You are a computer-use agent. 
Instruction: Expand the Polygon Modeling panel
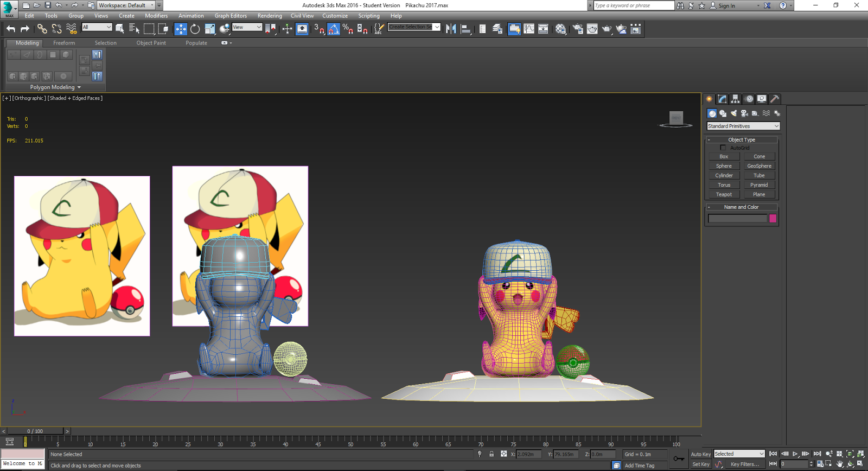coord(55,87)
